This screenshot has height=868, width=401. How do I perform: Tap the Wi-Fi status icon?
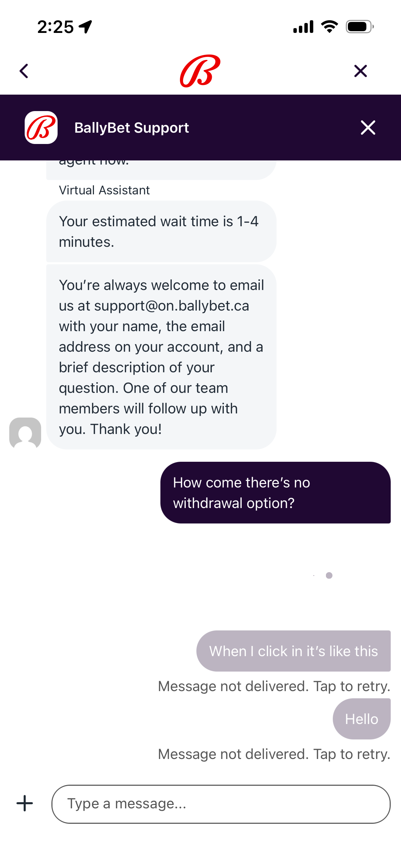pyautogui.click(x=329, y=27)
